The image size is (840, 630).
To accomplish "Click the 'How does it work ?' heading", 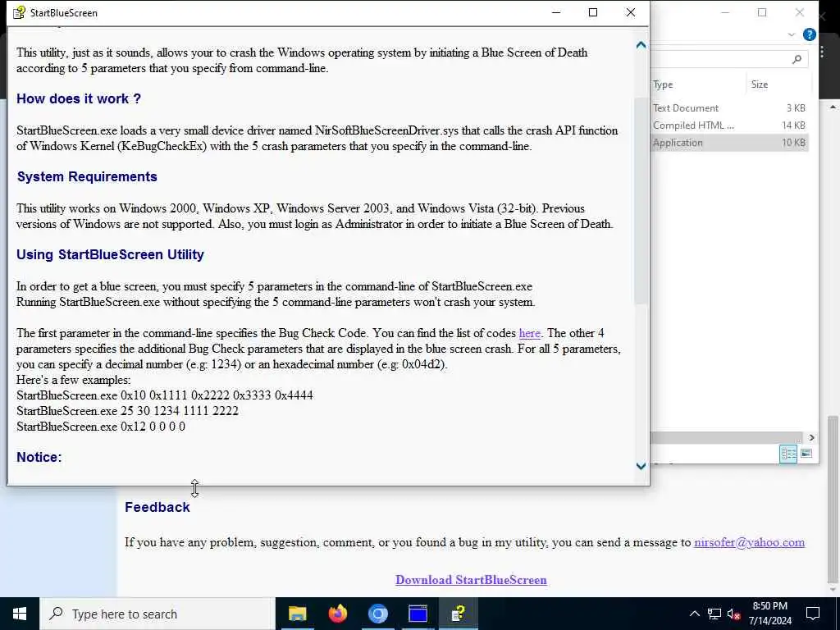I will (x=79, y=98).
